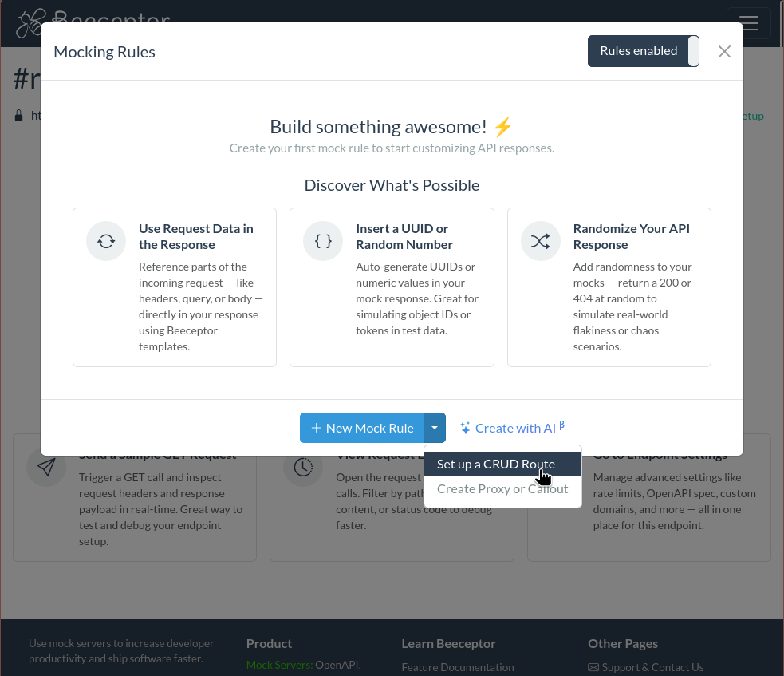Viewport: 784px width, 676px height.
Task: Open Use Request Data in the Response card
Action: pyautogui.click(x=175, y=287)
